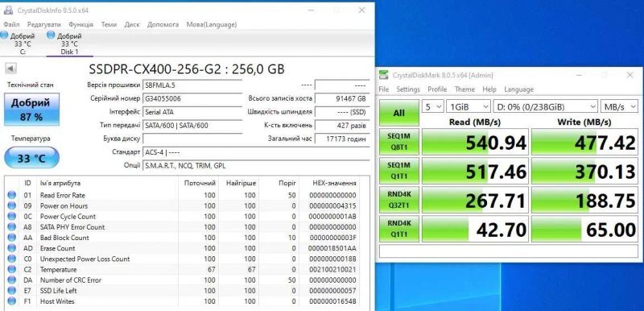This screenshot has width=644, height=311.
Task: Open the Редагувати menu
Action: click(44, 25)
